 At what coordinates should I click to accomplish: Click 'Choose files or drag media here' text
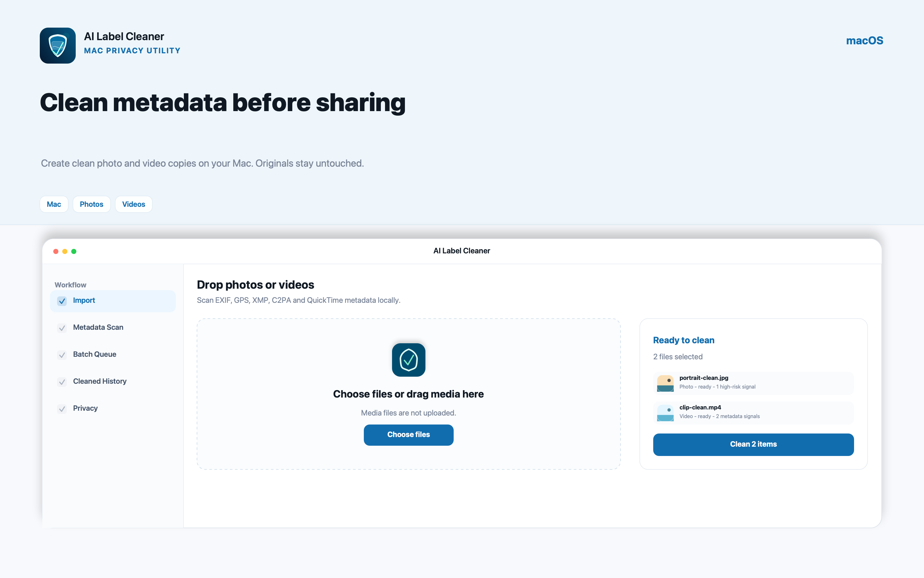(x=408, y=394)
